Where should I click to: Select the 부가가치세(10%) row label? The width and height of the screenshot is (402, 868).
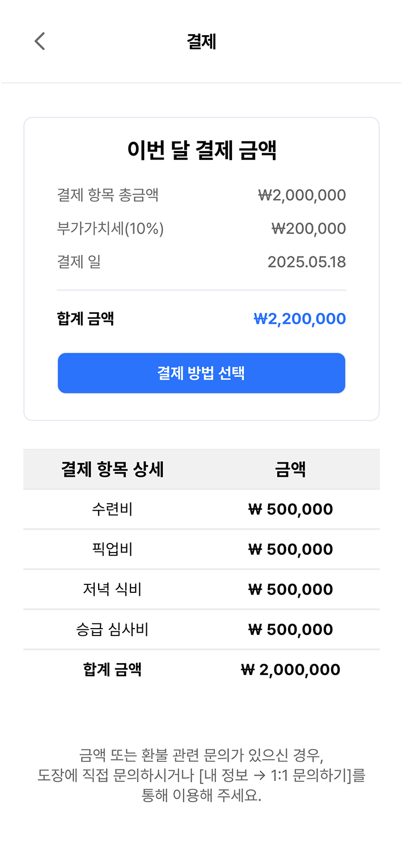tap(110, 229)
